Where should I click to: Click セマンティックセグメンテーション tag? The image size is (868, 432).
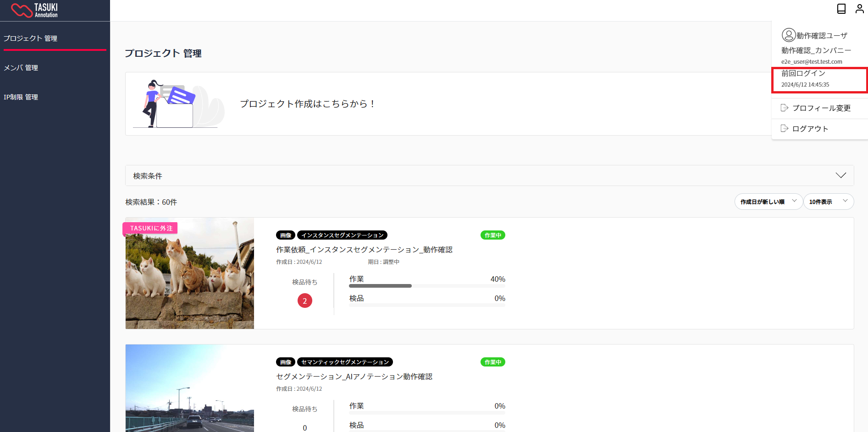click(345, 362)
